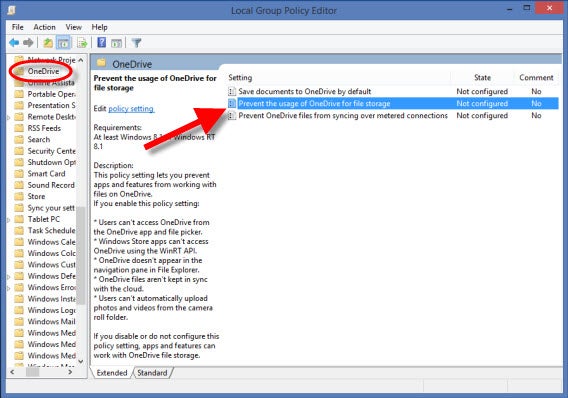Click the Export List toolbar icon
Screen dimensions: 568x398
[x=82, y=43]
